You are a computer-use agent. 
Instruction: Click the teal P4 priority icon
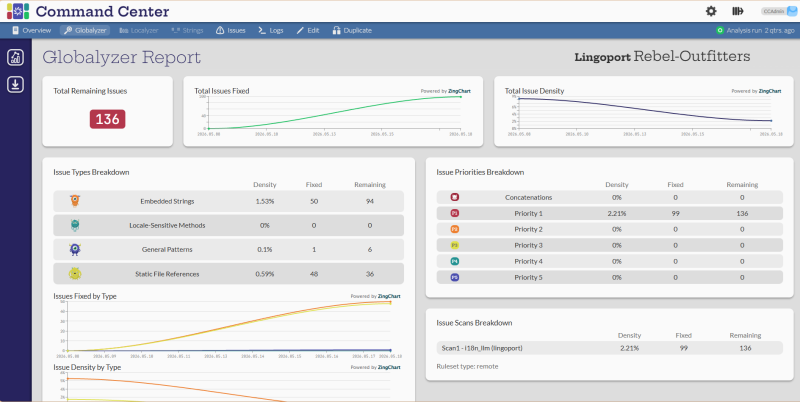pyautogui.click(x=455, y=262)
